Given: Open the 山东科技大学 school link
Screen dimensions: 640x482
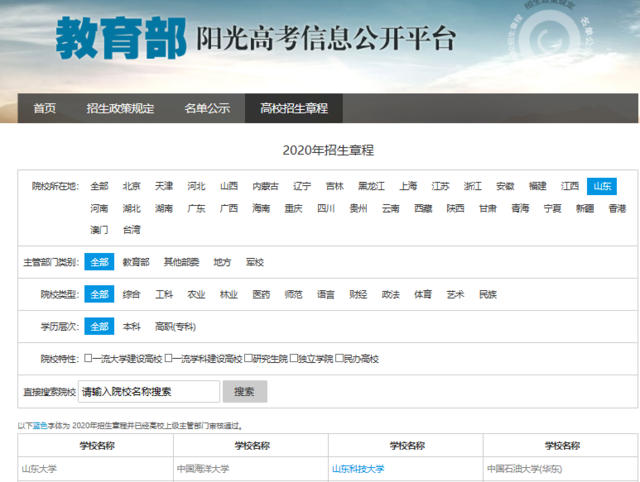Looking at the screenshot, I should pos(358,469).
